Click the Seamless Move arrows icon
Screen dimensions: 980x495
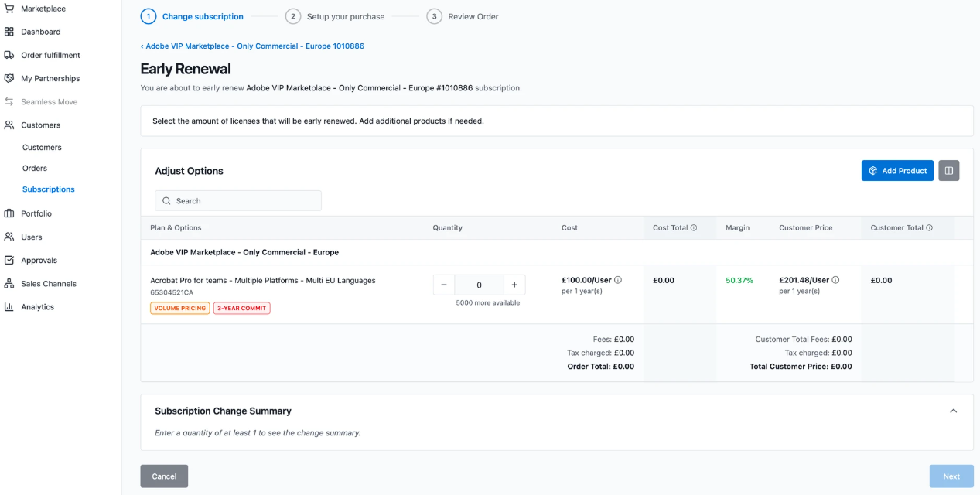point(9,101)
